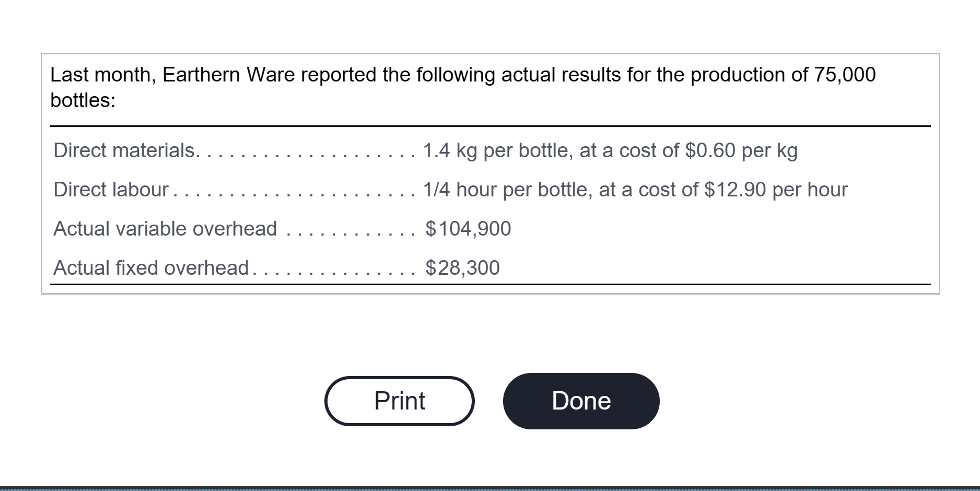Select the $28,300 value
This screenshot has width=980, height=491.
pyautogui.click(x=462, y=267)
